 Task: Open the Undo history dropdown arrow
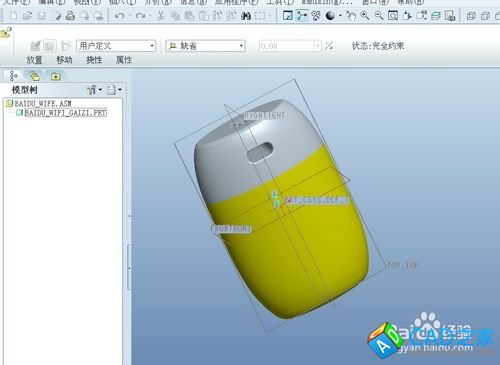click(x=129, y=16)
